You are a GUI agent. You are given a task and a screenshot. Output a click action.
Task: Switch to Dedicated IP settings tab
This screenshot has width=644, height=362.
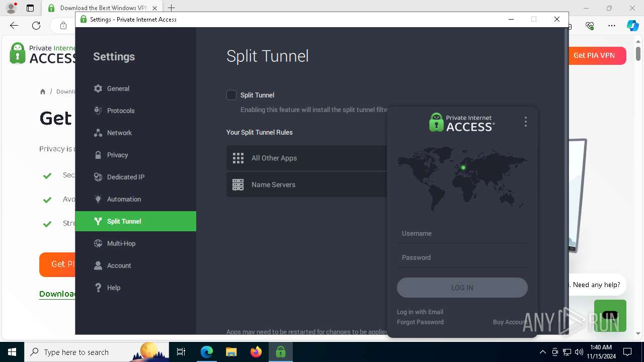coord(136,177)
